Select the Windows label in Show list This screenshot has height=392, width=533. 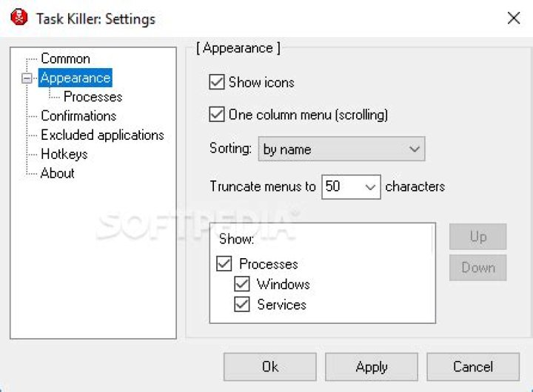coord(283,284)
